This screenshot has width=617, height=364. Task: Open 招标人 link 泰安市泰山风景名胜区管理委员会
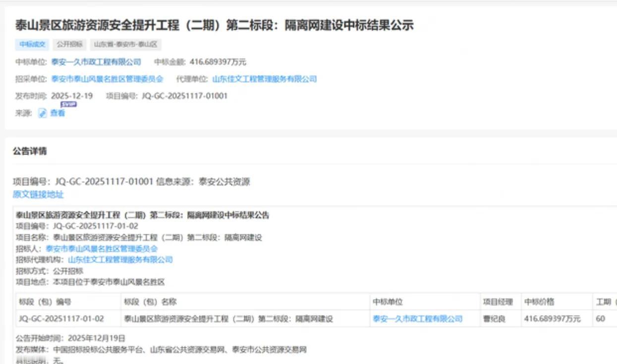point(102,249)
